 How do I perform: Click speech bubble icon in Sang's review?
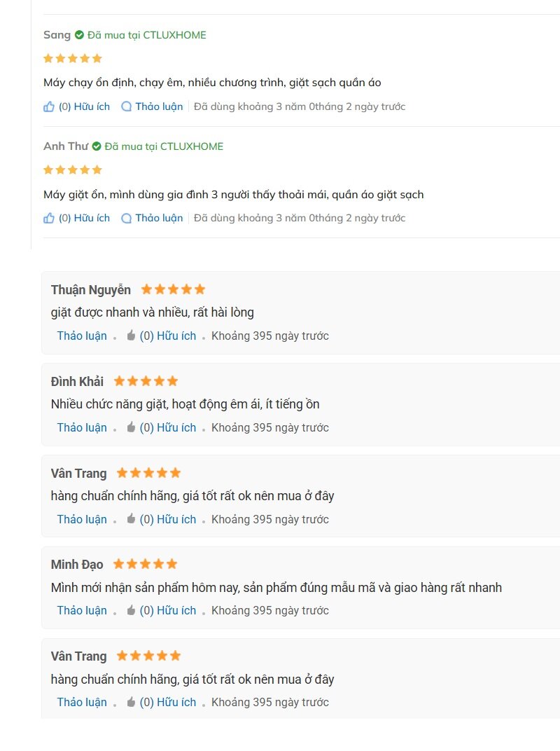click(x=127, y=106)
